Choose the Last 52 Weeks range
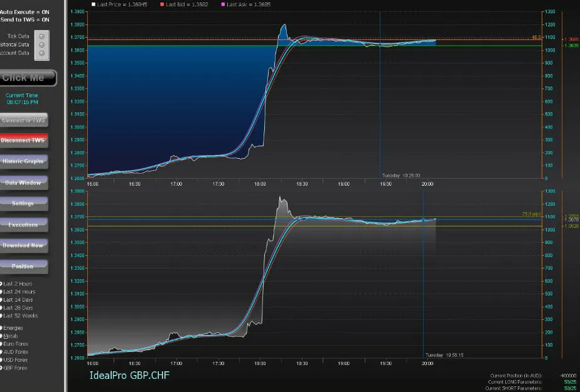Image resolution: width=580 pixels, height=392 pixels. (x=2, y=316)
